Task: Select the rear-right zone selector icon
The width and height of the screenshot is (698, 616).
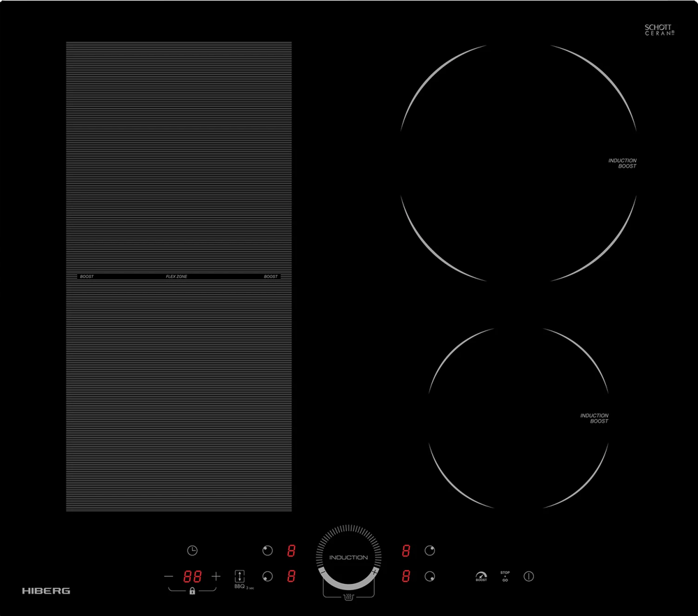Action: (430, 550)
